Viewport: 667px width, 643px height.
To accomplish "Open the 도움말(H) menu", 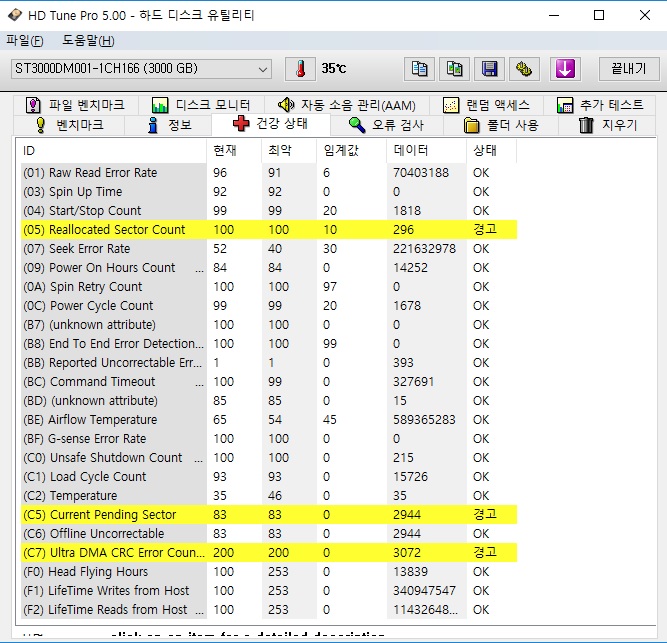I will coord(88,41).
